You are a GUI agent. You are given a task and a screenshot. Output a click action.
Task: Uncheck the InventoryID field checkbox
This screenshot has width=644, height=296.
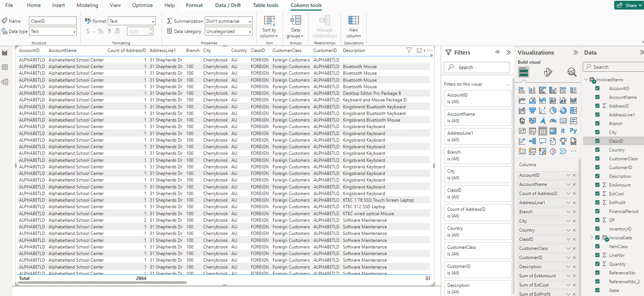coord(598,229)
